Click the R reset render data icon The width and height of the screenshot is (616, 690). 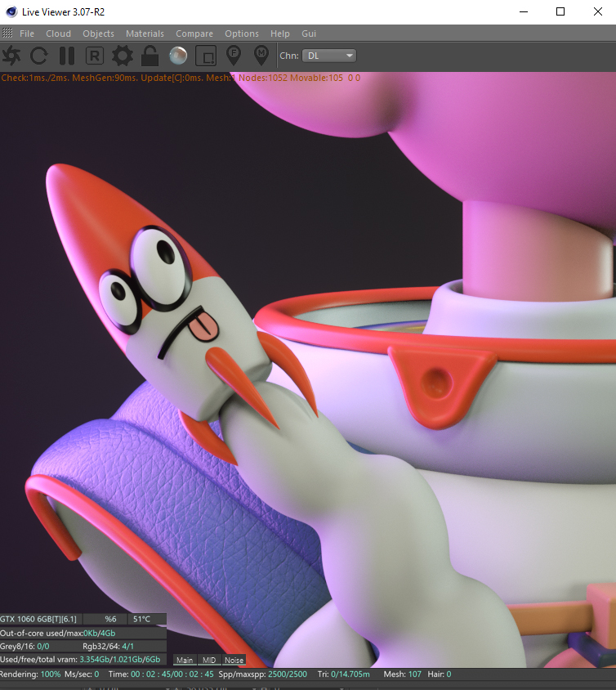coord(95,56)
